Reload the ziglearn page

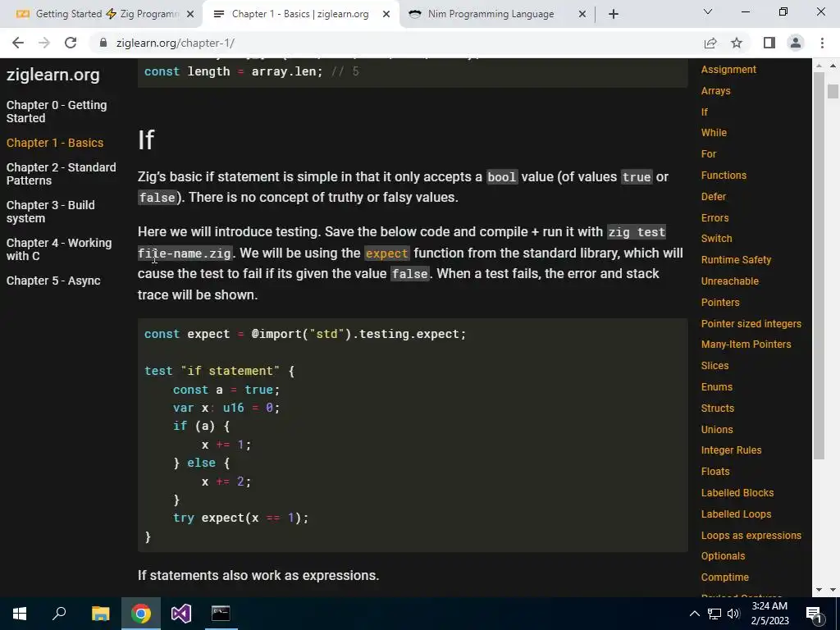71,43
